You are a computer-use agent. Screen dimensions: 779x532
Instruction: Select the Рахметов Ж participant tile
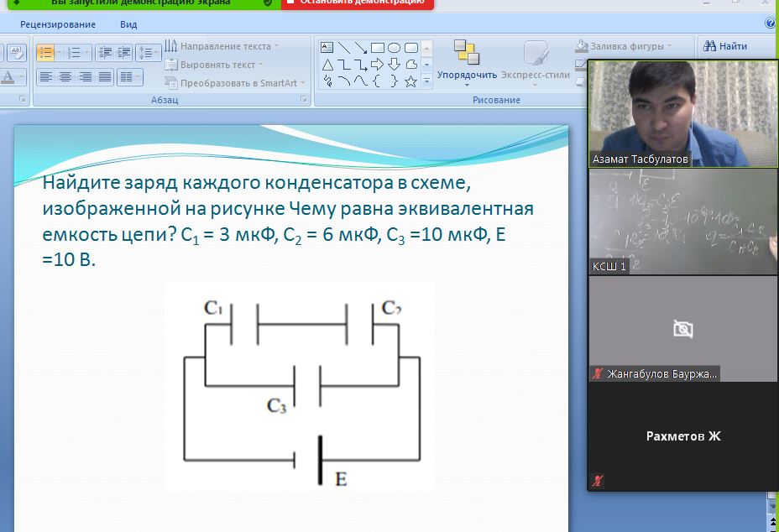click(x=683, y=436)
